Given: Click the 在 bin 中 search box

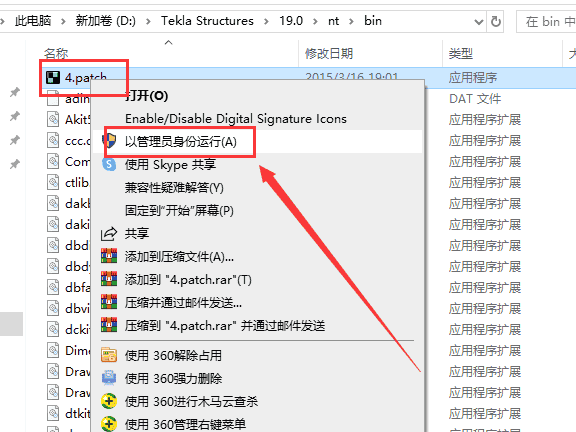Looking at the screenshot, I should [x=546, y=22].
